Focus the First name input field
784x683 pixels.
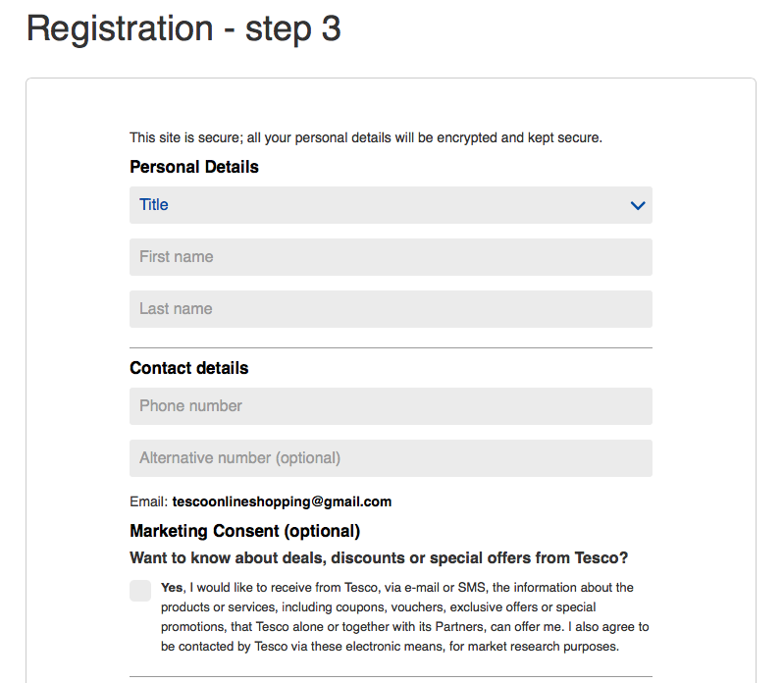[x=391, y=257]
